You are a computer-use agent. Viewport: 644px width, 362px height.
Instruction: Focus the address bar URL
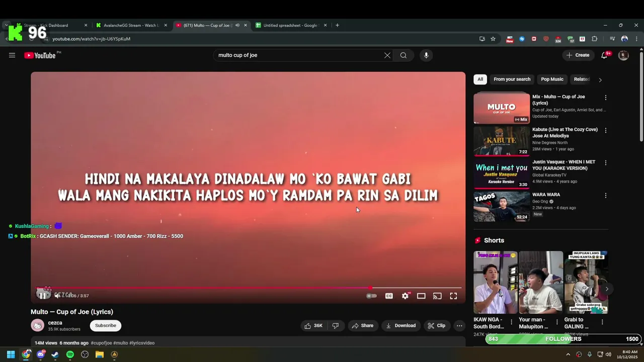click(91, 39)
